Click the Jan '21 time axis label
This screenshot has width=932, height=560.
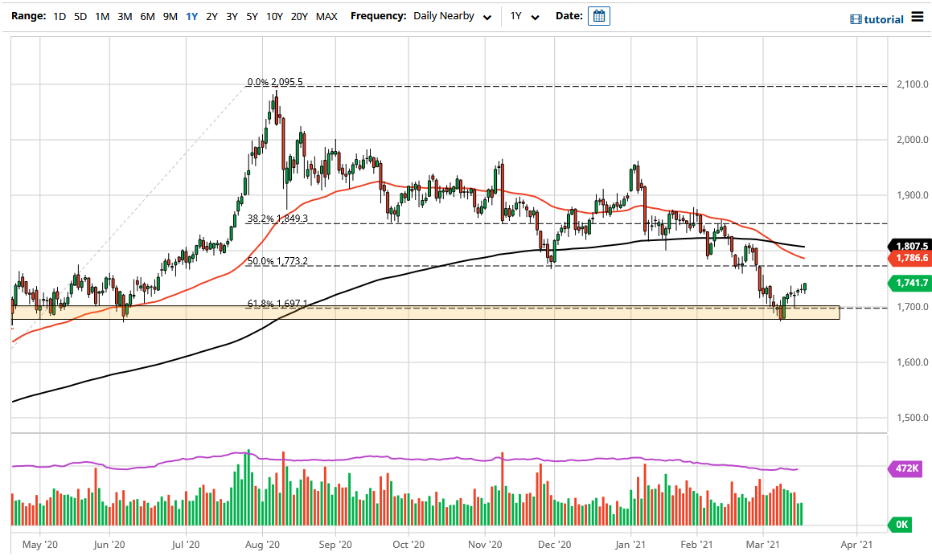(x=630, y=545)
